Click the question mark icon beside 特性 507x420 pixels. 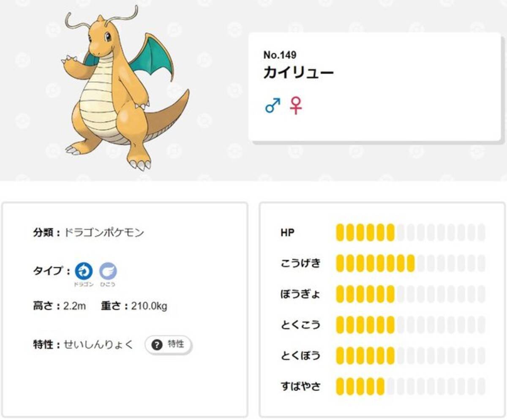tap(157, 345)
